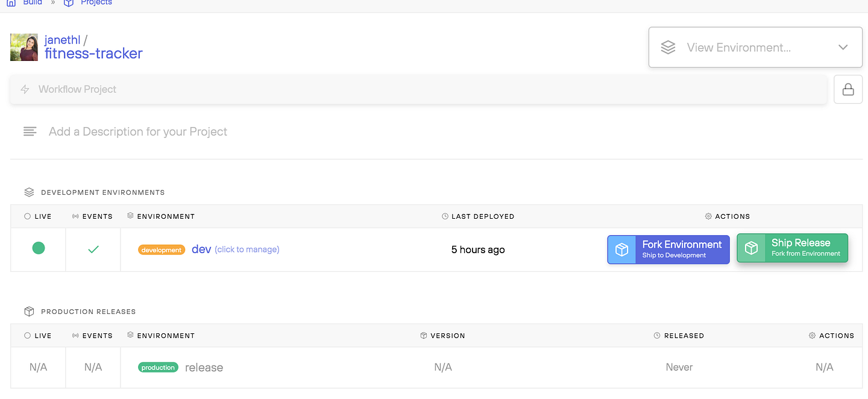Image resolution: width=868 pixels, height=399 pixels.
Task: Click the Build home icon in breadcrumb
Action: point(11,2)
